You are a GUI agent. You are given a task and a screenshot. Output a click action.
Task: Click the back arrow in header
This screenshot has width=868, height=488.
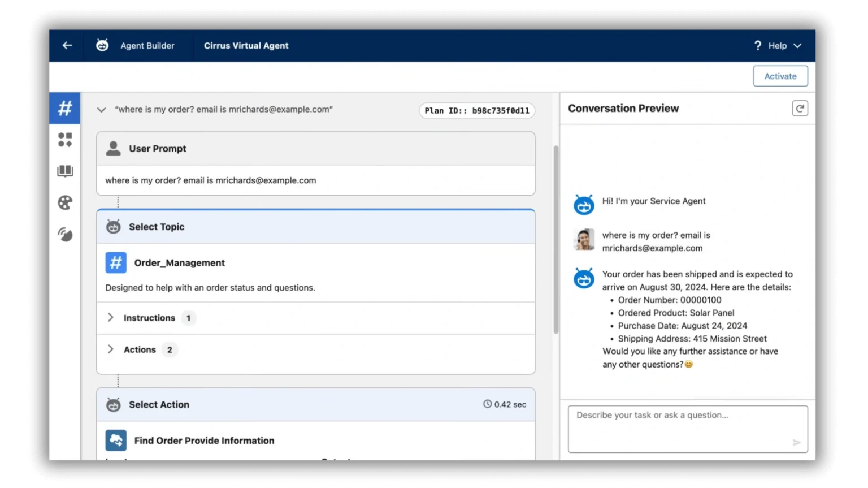(x=67, y=46)
